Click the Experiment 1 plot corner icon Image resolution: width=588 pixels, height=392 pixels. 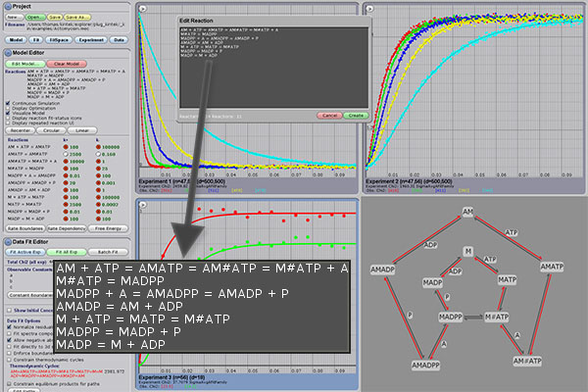click(144, 8)
